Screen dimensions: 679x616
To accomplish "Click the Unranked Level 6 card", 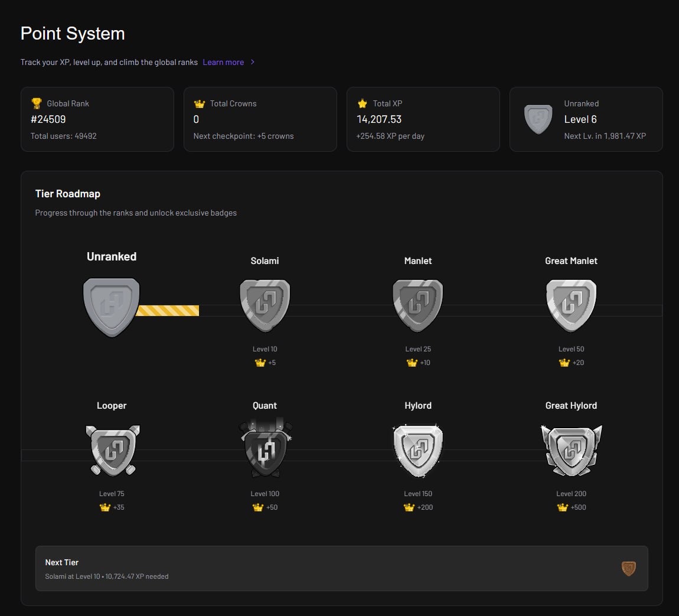I will 586,119.
